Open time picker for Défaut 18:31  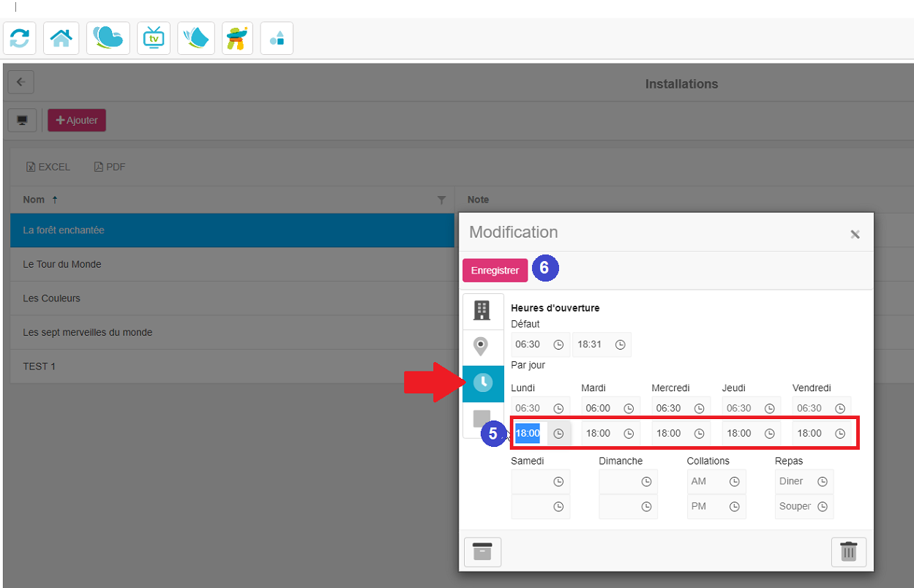pyautogui.click(x=621, y=344)
